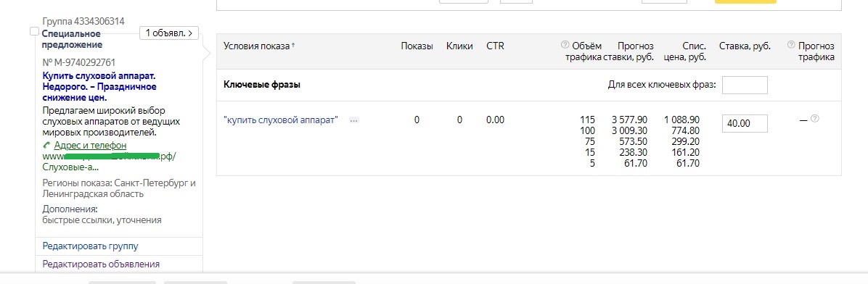Click Ставка, руб. column header
The width and height of the screenshot is (868, 284).
[745, 46]
